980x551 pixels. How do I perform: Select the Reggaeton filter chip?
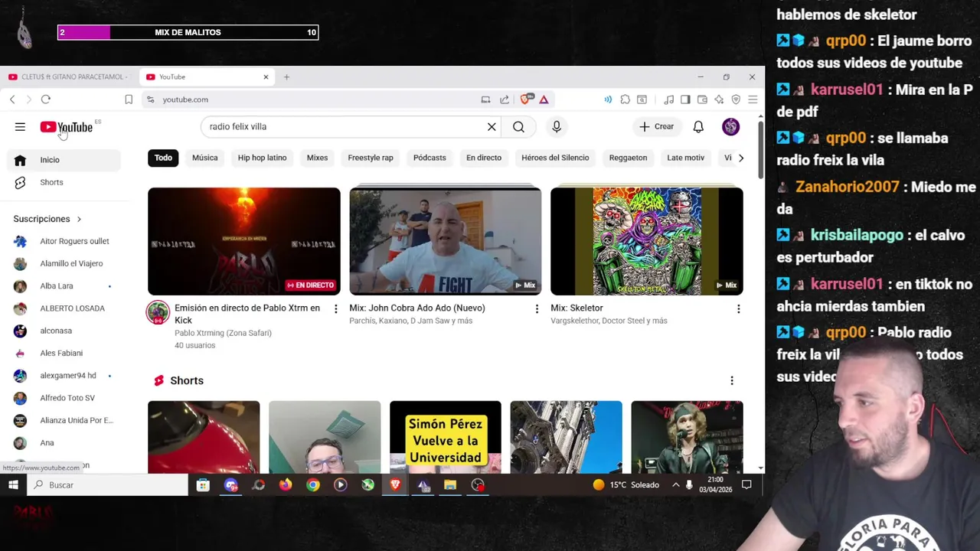pos(628,158)
